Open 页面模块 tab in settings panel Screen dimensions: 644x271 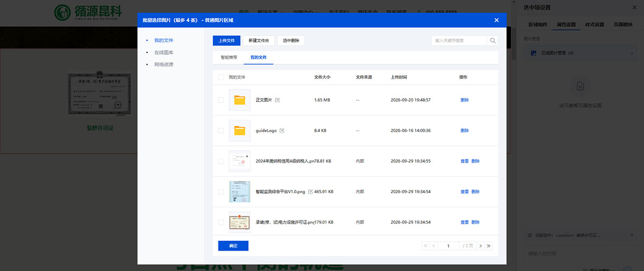(623, 25)
